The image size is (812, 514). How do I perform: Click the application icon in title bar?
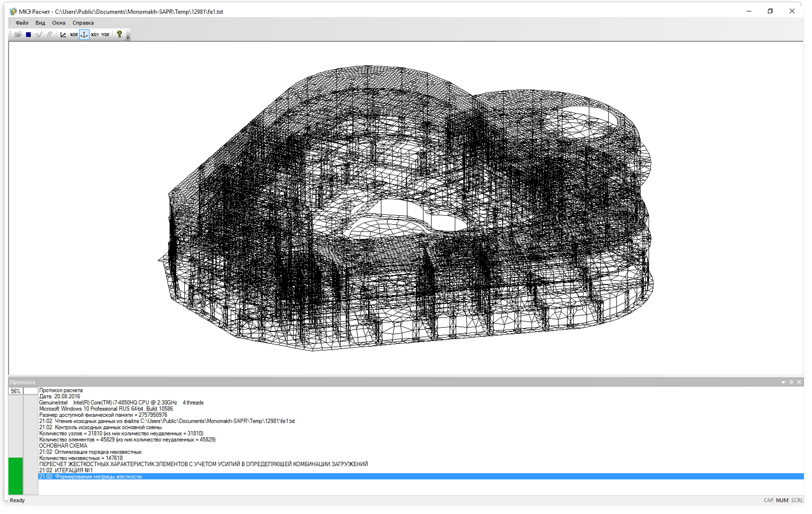tap(13, 12)
